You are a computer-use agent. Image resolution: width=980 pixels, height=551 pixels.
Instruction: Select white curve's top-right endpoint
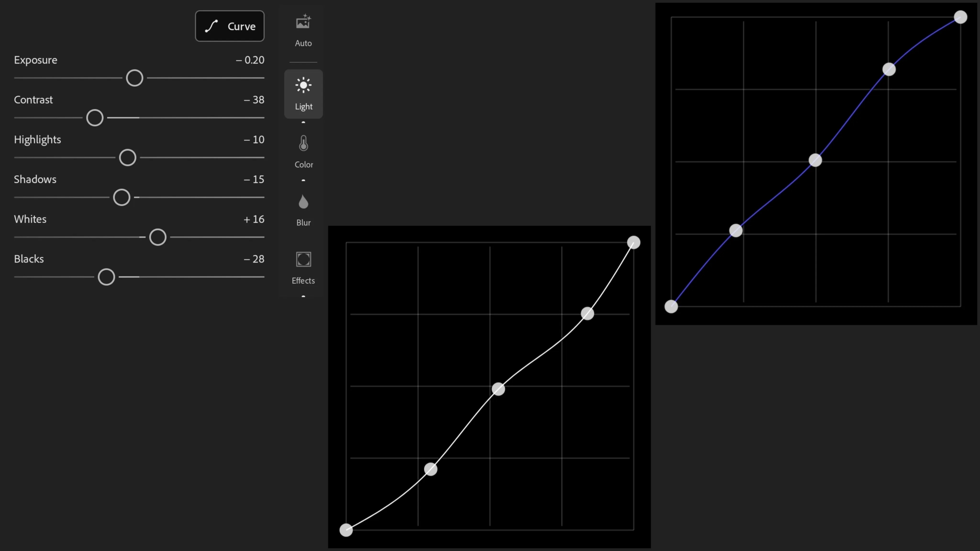pyautogui.click(x=633, y=242)
